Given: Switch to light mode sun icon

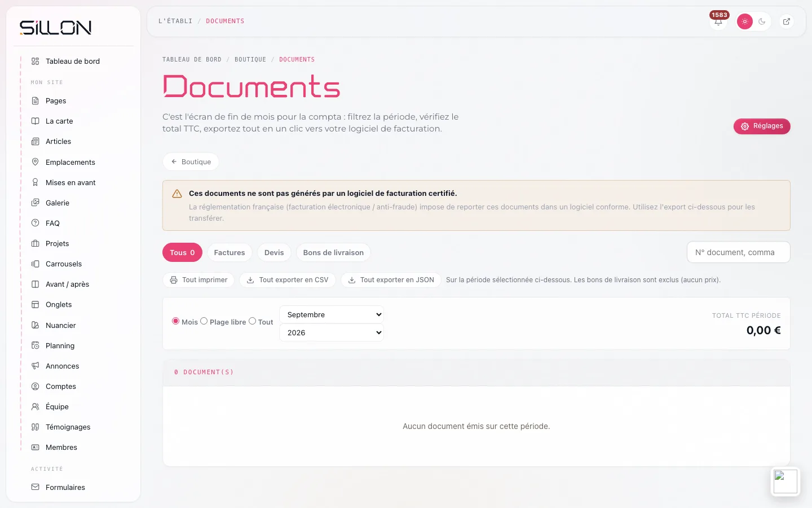Looking at the screenshot, I should (745, 21).
